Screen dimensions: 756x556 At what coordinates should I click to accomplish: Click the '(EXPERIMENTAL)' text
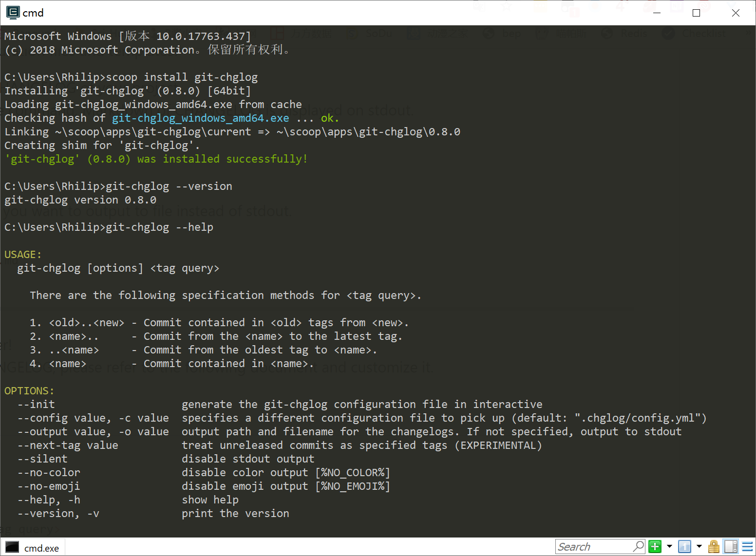498,445
